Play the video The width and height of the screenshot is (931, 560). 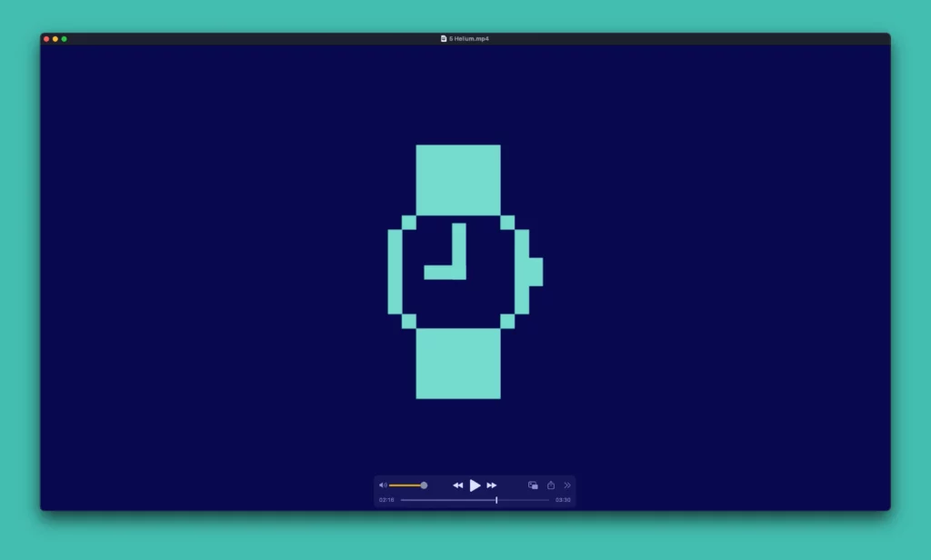[475, 485]
